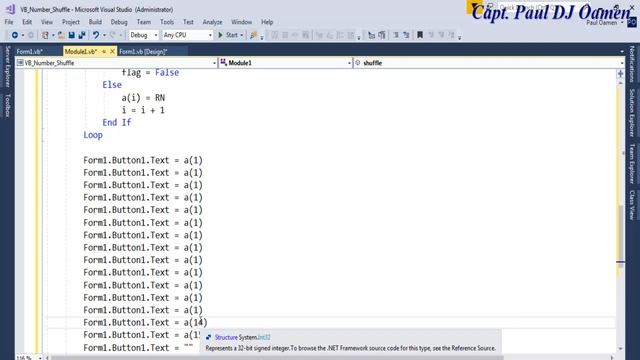The image size is (640, 360).
Task: Open the document tab list overflow arrow
Action: [622, 51]
